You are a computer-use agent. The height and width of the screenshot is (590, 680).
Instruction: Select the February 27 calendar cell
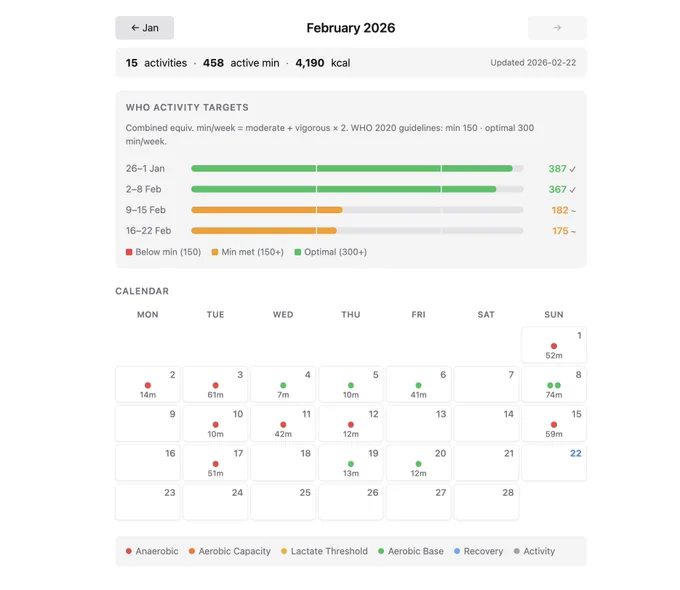tap(418, 502)
